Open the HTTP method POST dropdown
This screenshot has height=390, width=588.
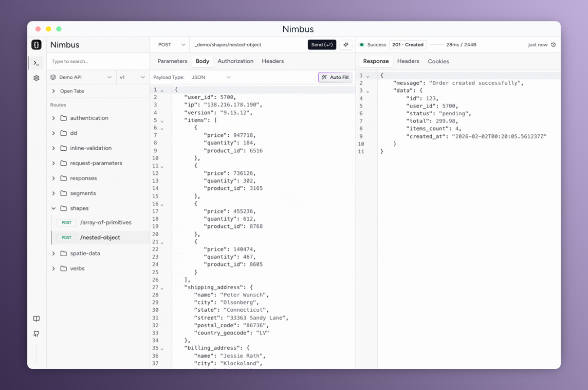pyautogui.click(x=171, y=45)
